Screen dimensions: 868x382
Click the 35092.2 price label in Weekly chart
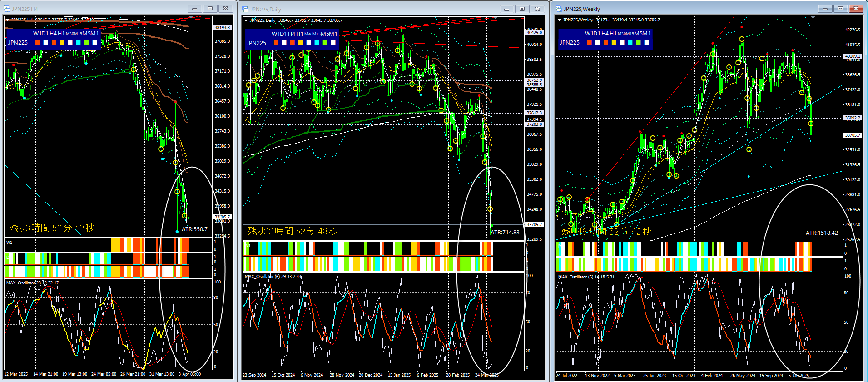tap(853, 118)
